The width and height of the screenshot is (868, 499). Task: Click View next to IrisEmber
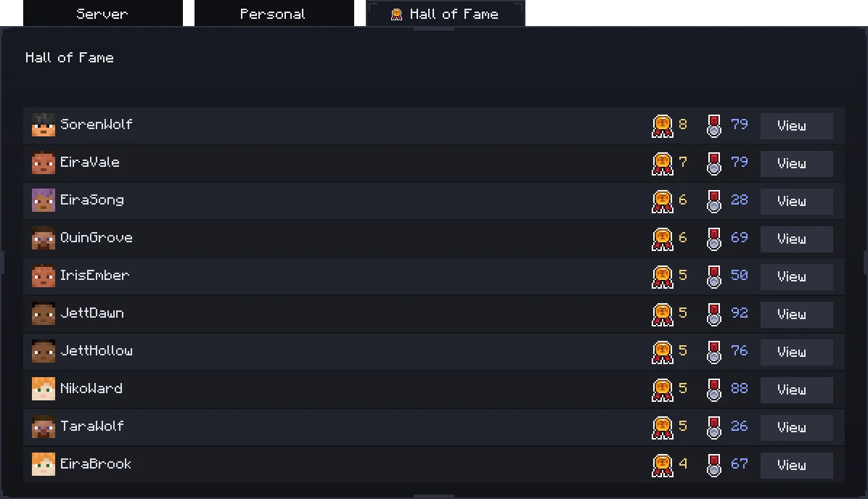click(x=796, y=276)
